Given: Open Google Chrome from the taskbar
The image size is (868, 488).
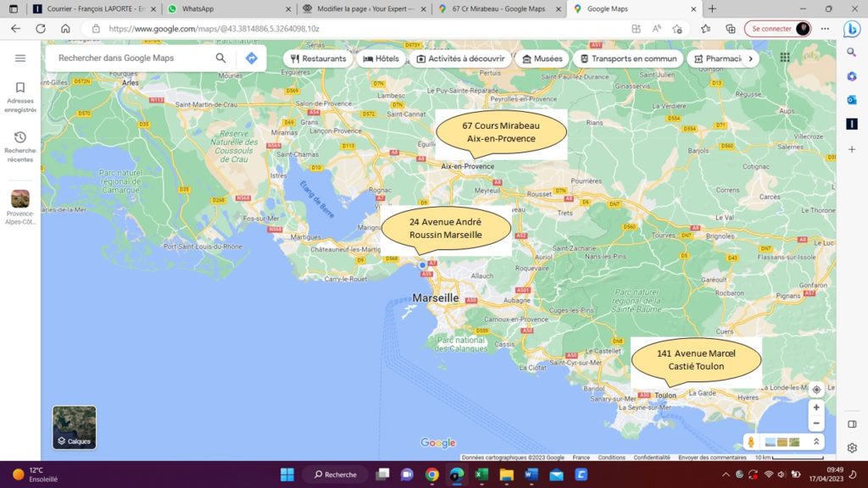Looking at the screenshot, I should click(x=431, y=474).
